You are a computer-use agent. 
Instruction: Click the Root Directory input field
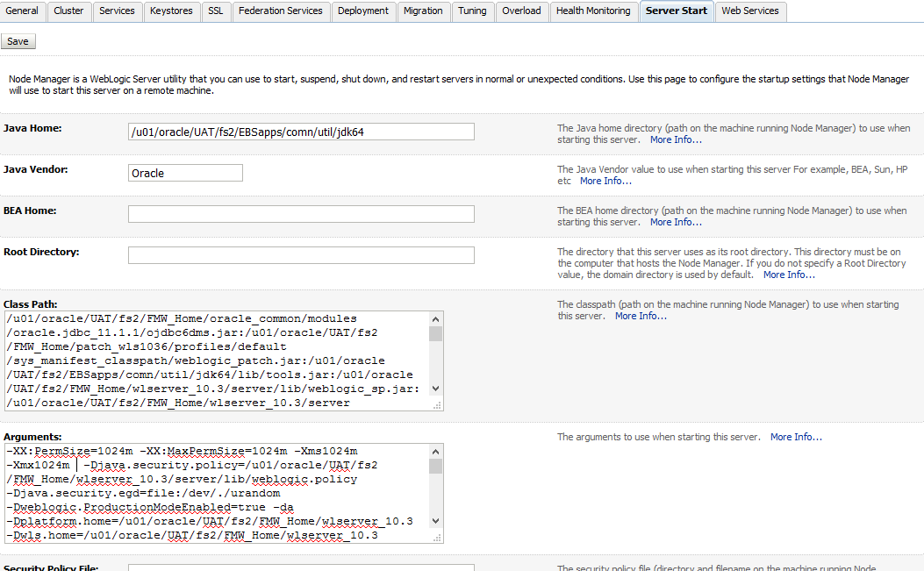(301, 255)
